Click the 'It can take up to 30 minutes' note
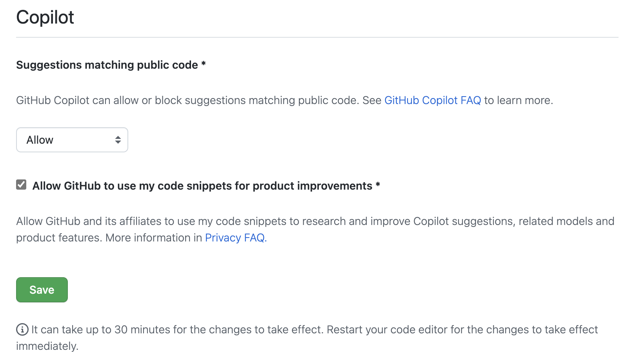The width and height of the screenshot is (644, 362). pos(314,329)
